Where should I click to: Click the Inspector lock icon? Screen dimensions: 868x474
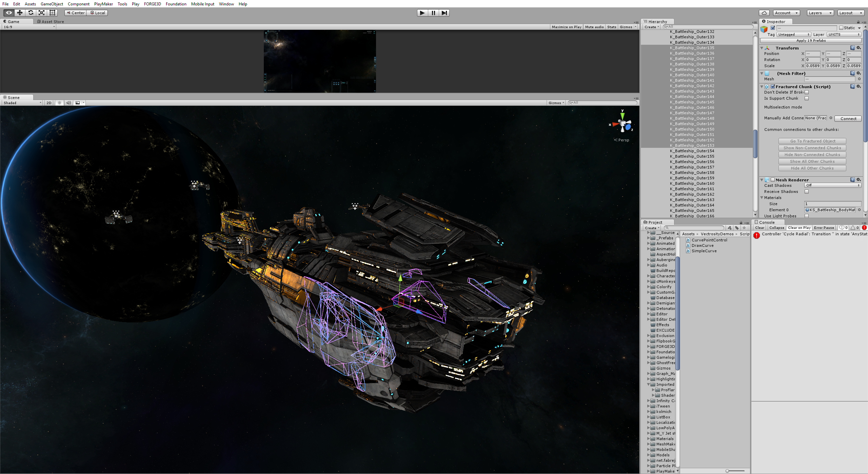[x=858, y=22]
